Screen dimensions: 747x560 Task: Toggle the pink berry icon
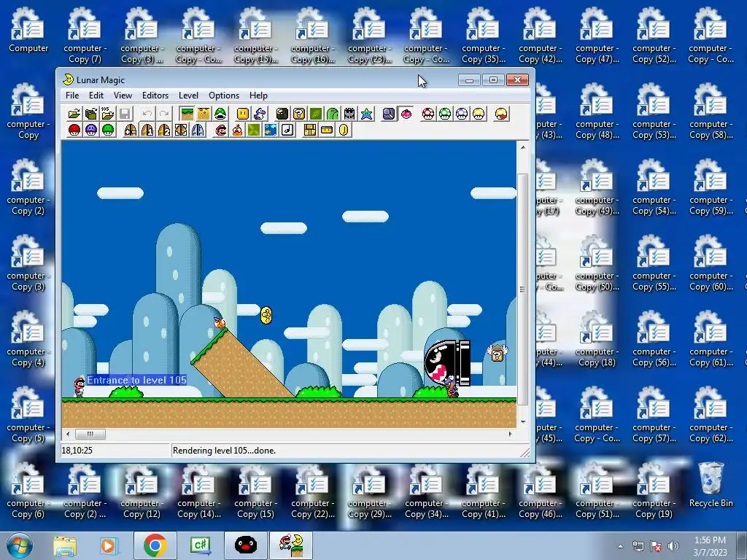(406, 114)
